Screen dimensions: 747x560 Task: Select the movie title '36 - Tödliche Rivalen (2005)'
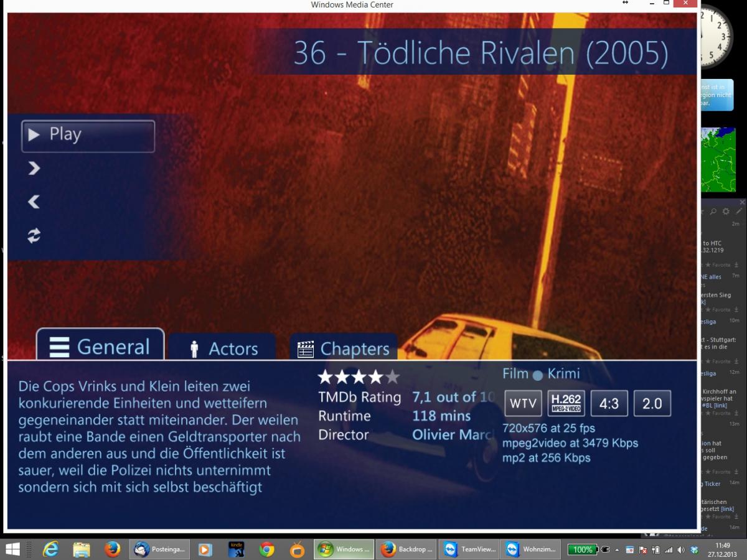tap(481, 53)
